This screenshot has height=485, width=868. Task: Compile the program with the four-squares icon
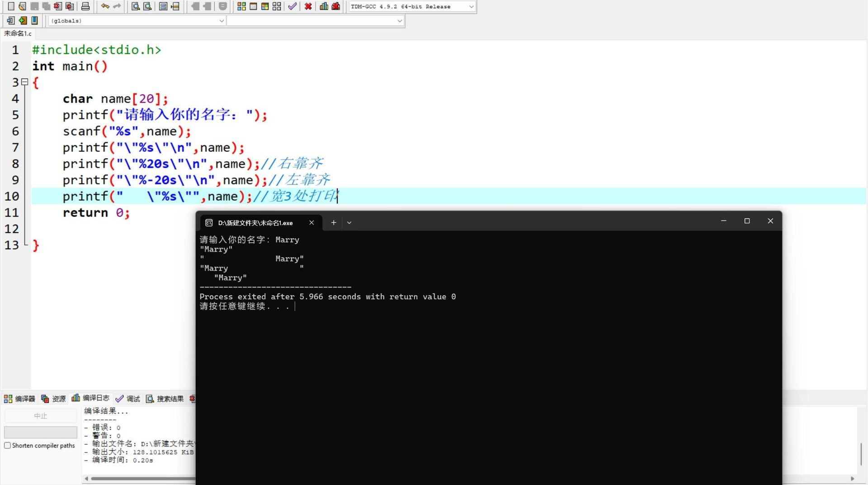(242, 6)
